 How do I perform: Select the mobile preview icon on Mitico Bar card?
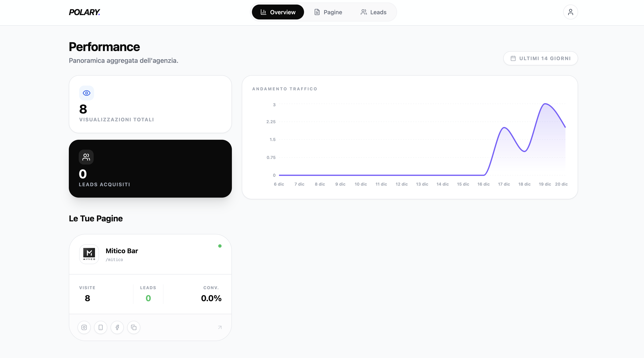click(100, 327)
